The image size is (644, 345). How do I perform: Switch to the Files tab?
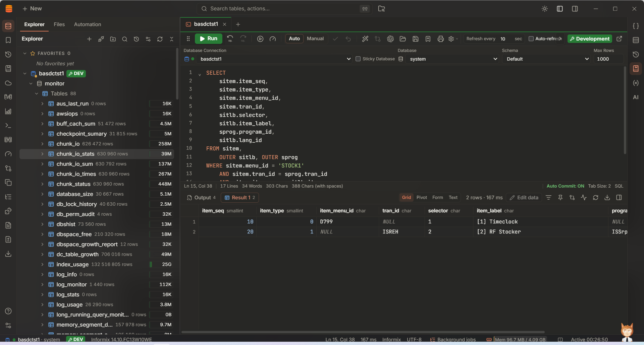pos(59,24)
